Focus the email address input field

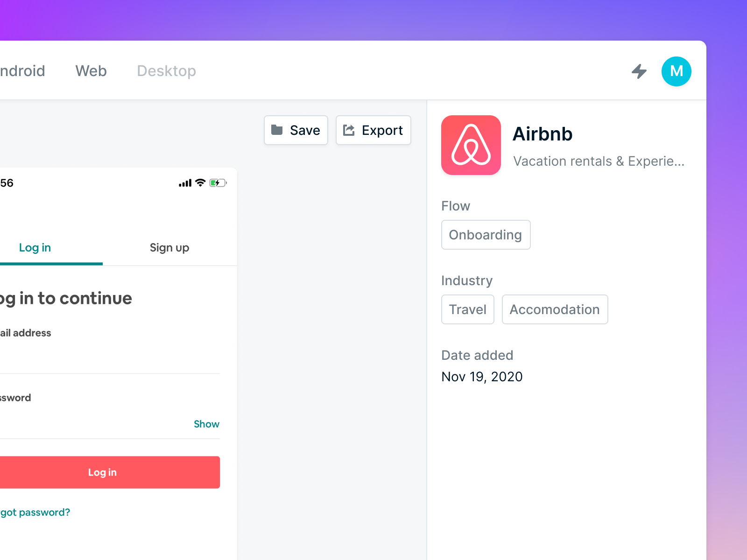110,357
